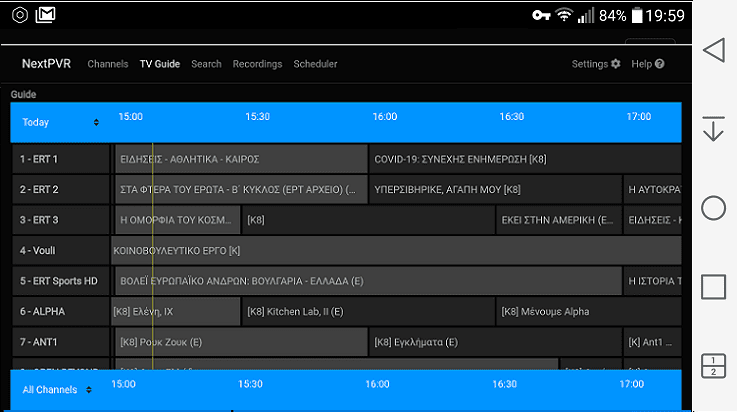Tap the VPN key status icon
Viewport: 738px width, 412px height.
[x=541, y=16]
